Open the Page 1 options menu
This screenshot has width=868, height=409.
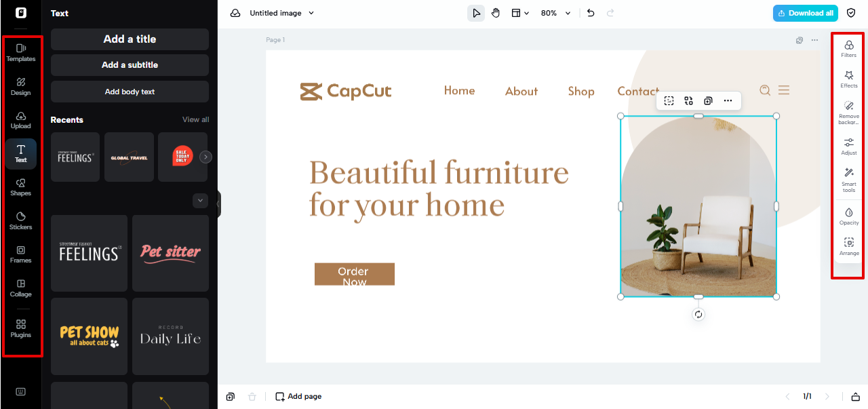click(x=814, y=40)
